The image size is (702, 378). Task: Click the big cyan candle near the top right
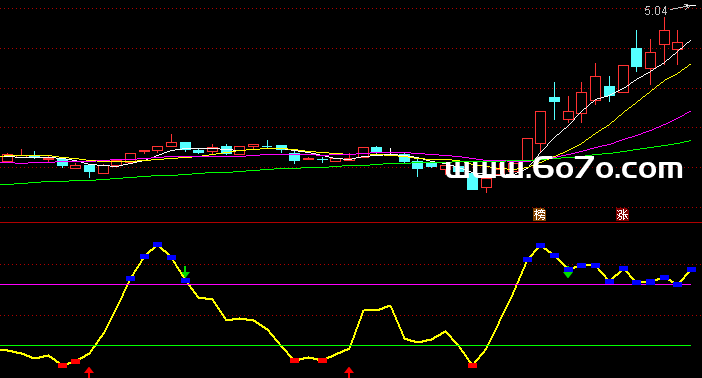[636, 57]
